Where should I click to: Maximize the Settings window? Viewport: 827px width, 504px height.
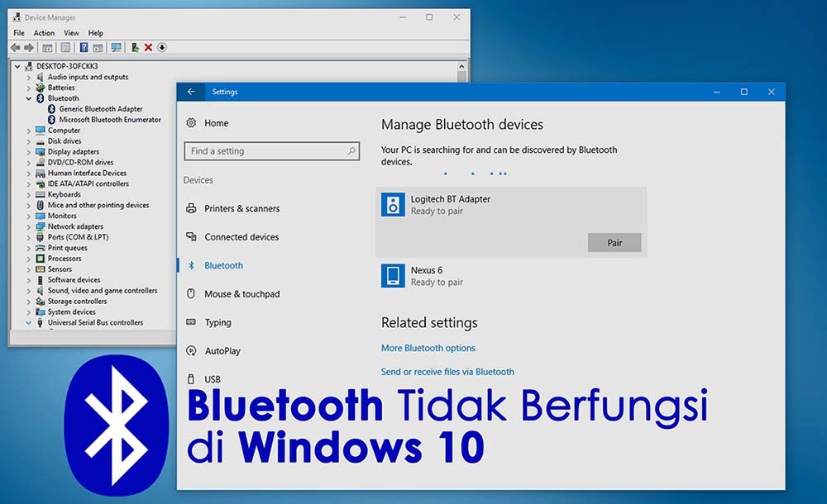[743, 92]
